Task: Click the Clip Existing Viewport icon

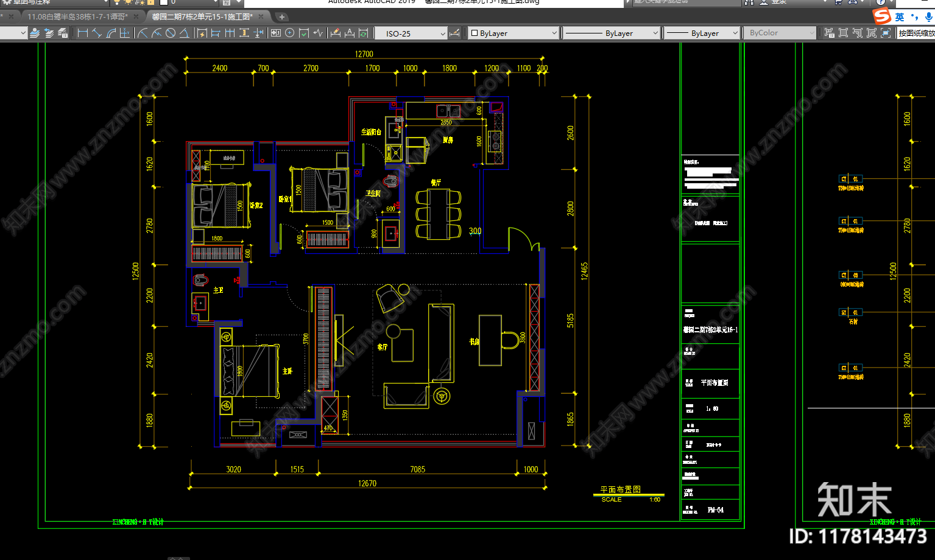Action: [886, 33]
